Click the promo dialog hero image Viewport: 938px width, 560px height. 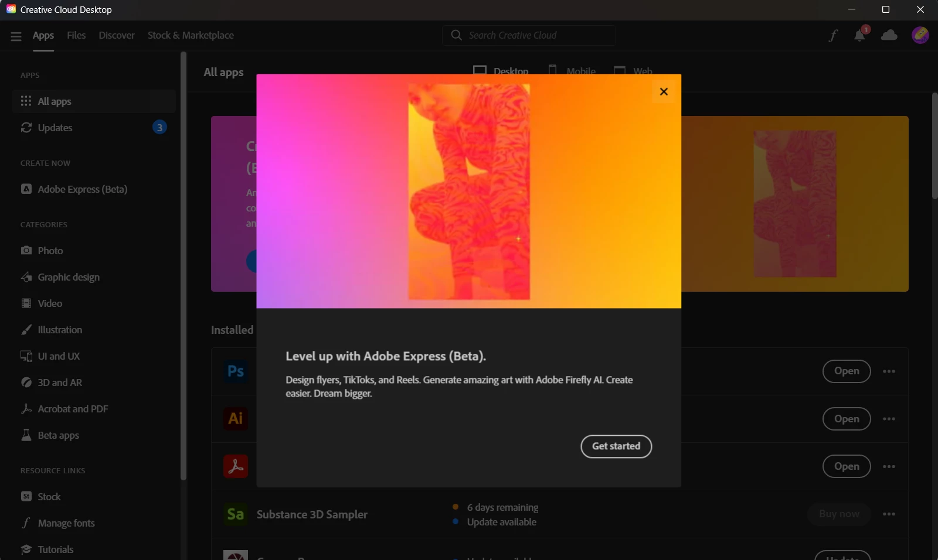[x=468, y=191]
